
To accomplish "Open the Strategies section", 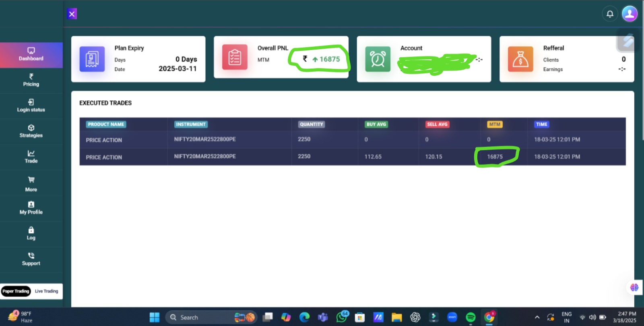I will click(x=31, y=131).
